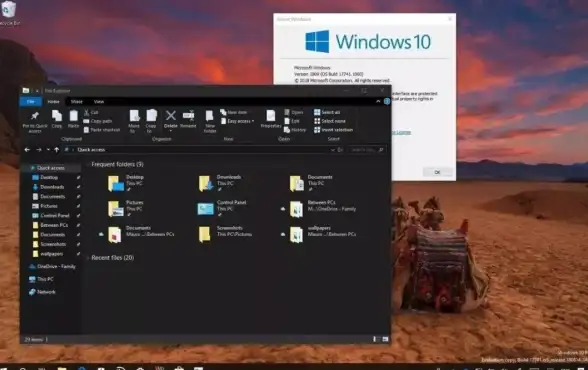Open the File tab
Screen dimensions: 588x370
(31, 101)
